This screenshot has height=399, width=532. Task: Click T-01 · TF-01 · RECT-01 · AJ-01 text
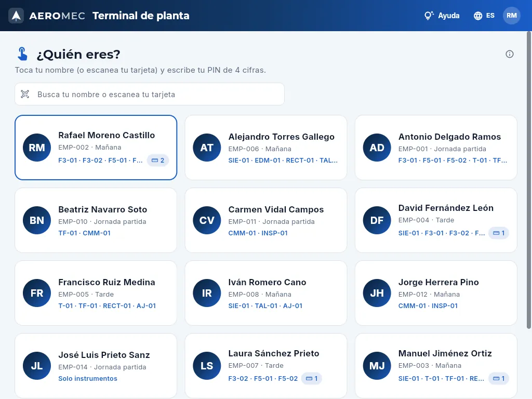click(107, 305)
